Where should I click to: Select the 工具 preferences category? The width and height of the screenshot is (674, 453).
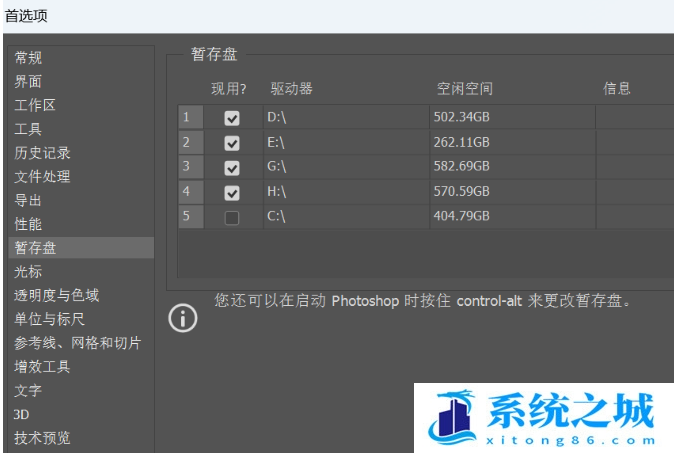[x=28, y=129]
